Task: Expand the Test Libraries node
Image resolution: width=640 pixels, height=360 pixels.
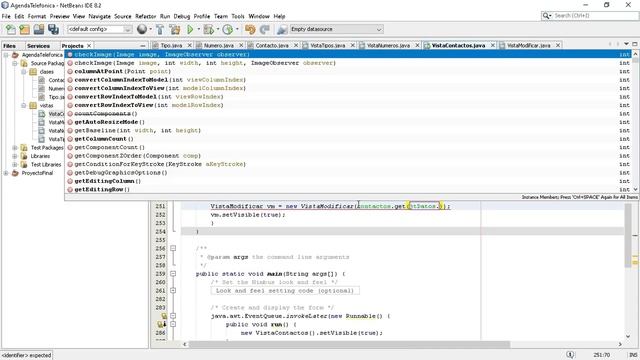Action: [x=15, y=164]
